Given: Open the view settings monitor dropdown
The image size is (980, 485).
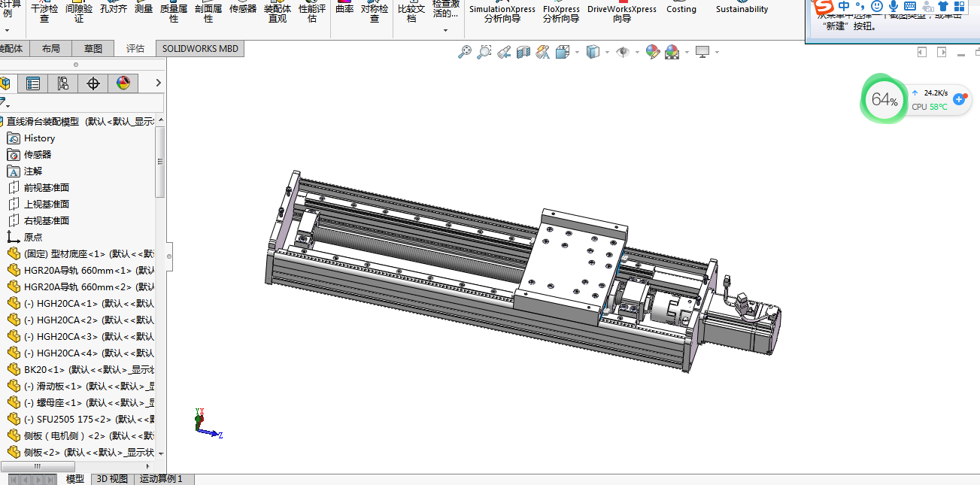Looking at the screenshot, I should pyautogui.click(x=717, y=52).
